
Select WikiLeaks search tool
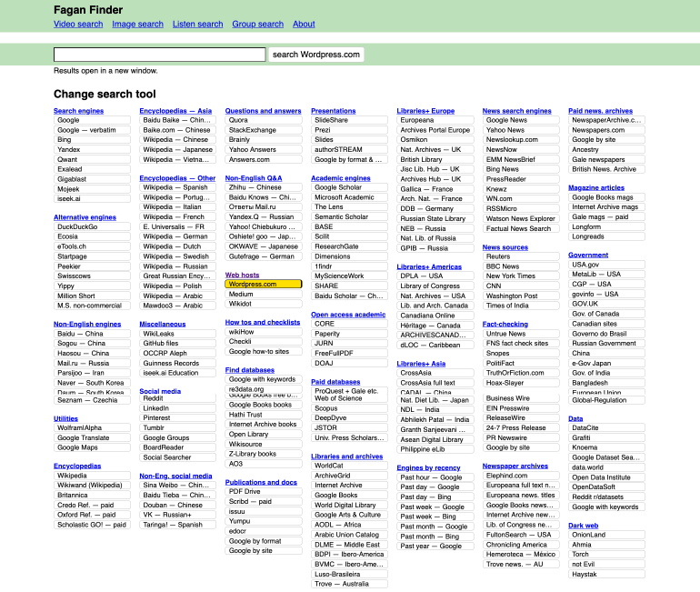(177, 334)
